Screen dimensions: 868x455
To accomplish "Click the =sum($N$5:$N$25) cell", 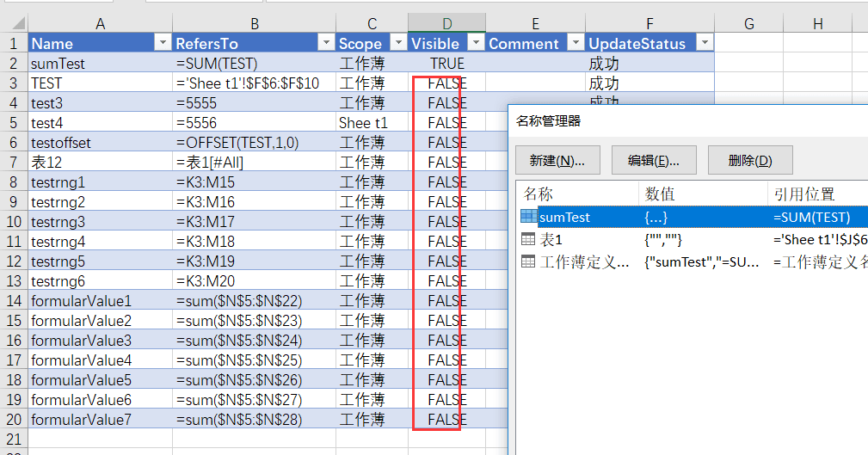I will (x=254, y=360).
